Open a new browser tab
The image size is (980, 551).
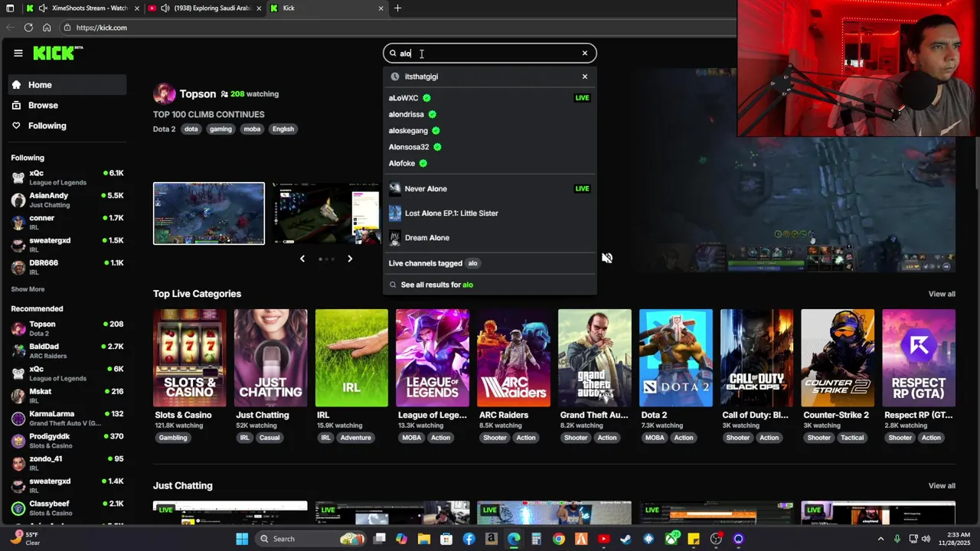point(397,8)
